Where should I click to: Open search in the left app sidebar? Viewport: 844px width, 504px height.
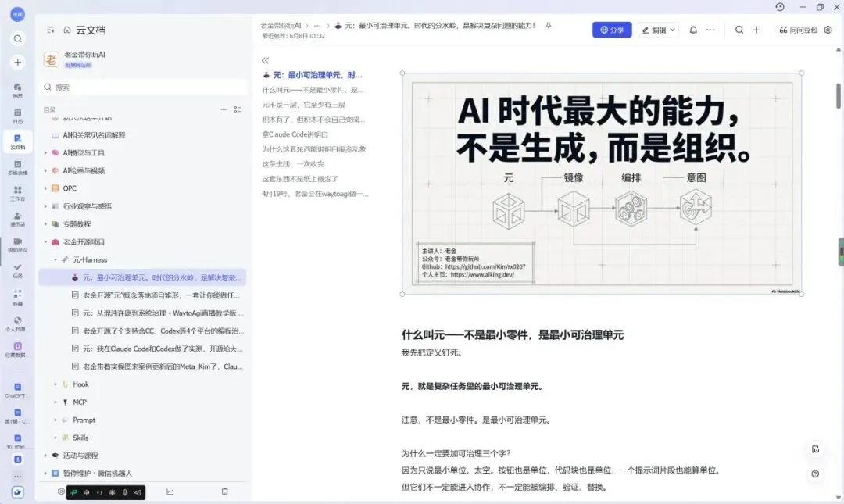click(18, 39)
